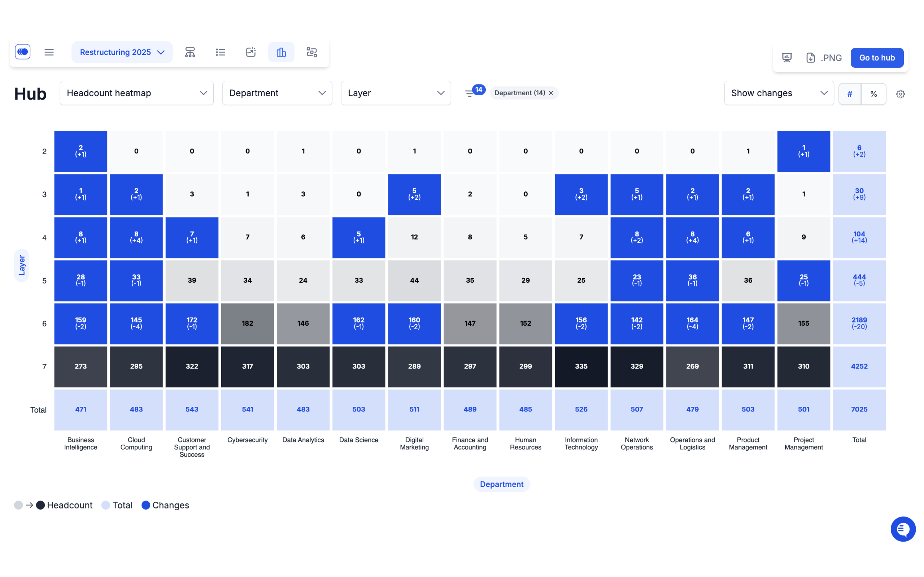Click the Show Changes menu item

pos(778,93)
